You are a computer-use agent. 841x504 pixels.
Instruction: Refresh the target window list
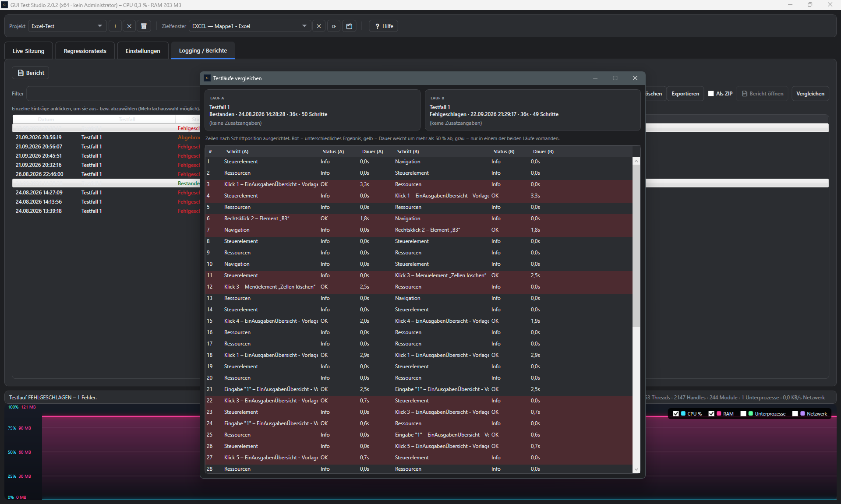(334, 26)
